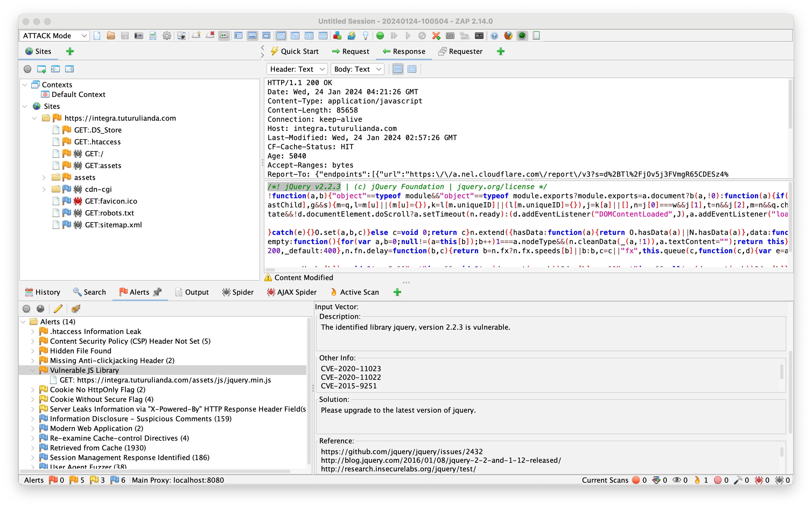The width and height of the screenshot is (812, 508).
Task: Add a custom HTTP breakpoint red X icon
Action: [x=436, y=36]
